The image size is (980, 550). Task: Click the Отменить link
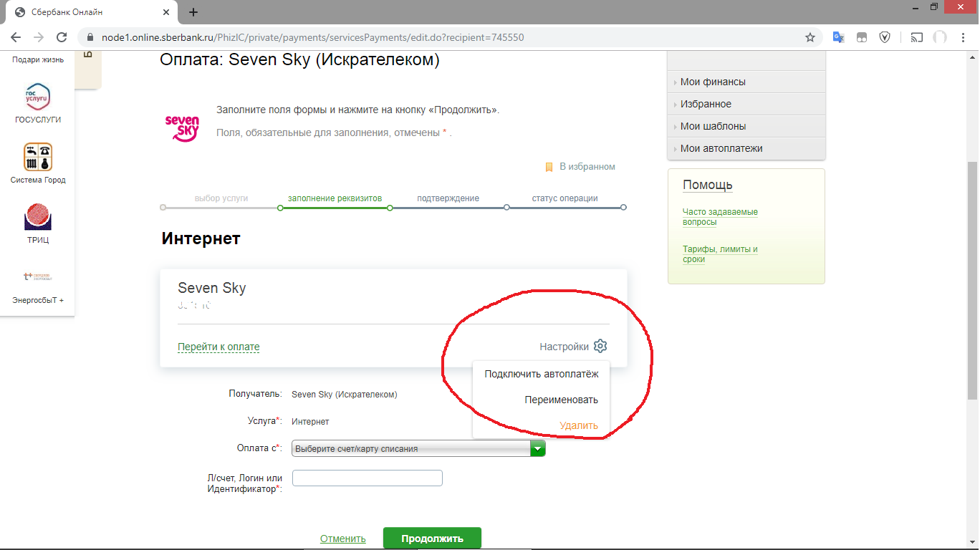(343, 539)
